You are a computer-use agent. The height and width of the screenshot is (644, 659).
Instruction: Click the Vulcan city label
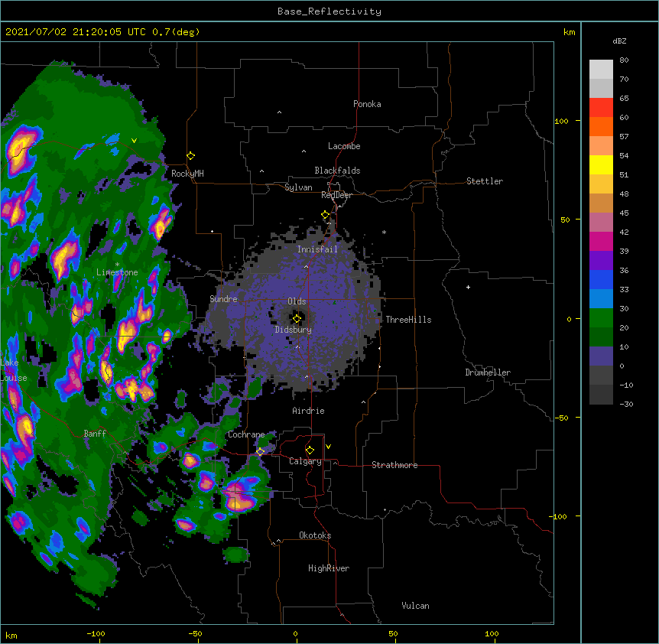coord(415,606)
